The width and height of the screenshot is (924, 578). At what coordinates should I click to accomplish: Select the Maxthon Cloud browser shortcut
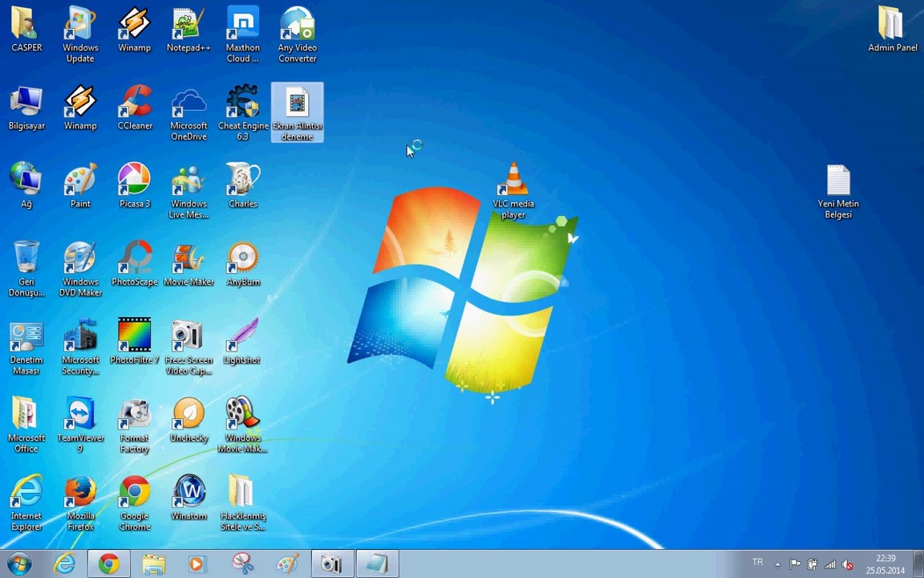click(243, 35)
